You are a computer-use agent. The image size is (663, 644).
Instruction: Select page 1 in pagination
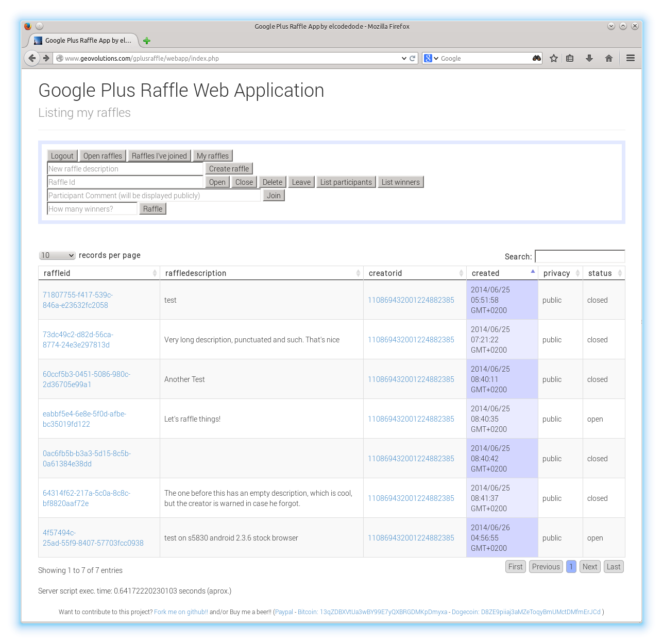[571, 566]
